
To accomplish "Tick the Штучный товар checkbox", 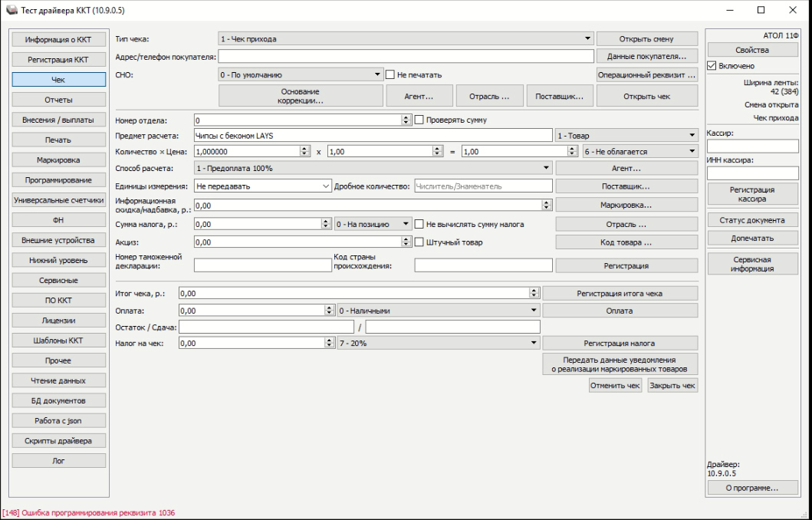I will coord(419,242).
